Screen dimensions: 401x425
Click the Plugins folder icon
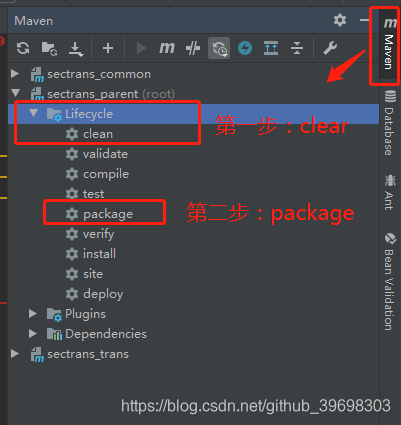(x=54, y=314)
